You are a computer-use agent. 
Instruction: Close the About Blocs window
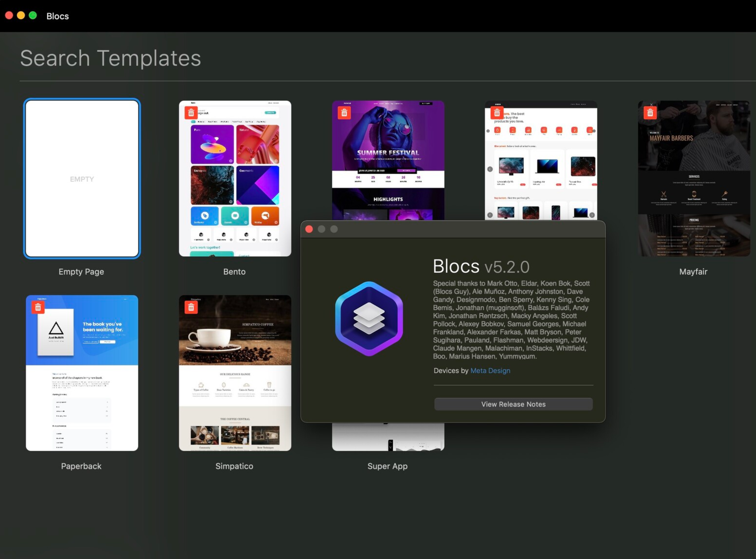pos(309,229)
